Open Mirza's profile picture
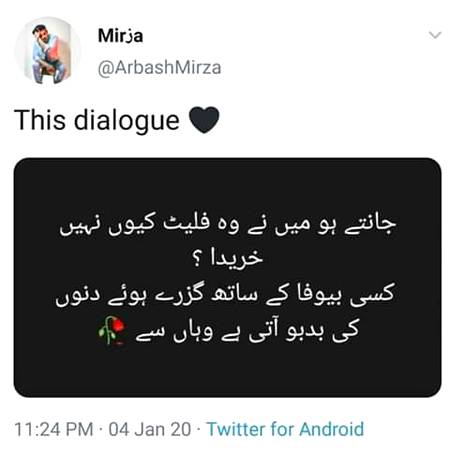The image size is (450, 450). (x=48, y=50)
